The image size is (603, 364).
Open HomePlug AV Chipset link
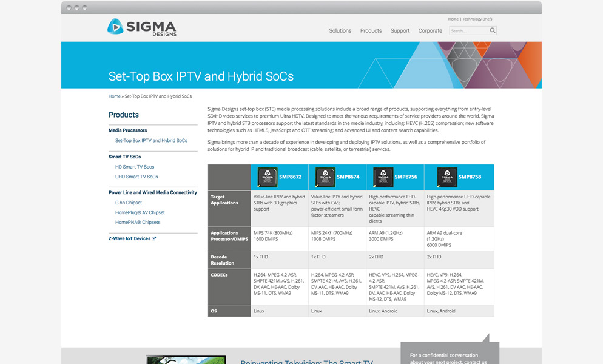tap(140, 212)
